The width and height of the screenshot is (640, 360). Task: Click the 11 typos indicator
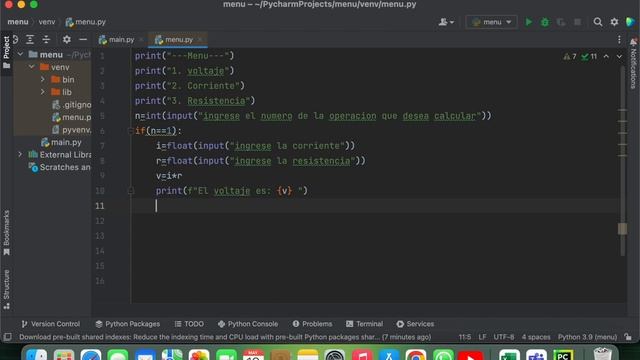(x=589, y=56)
